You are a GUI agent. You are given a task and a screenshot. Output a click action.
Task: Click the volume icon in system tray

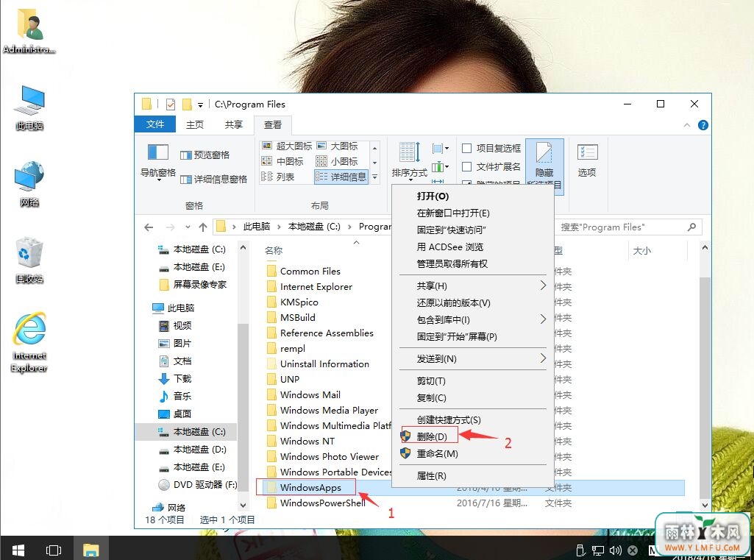click(x=615, y=550)
